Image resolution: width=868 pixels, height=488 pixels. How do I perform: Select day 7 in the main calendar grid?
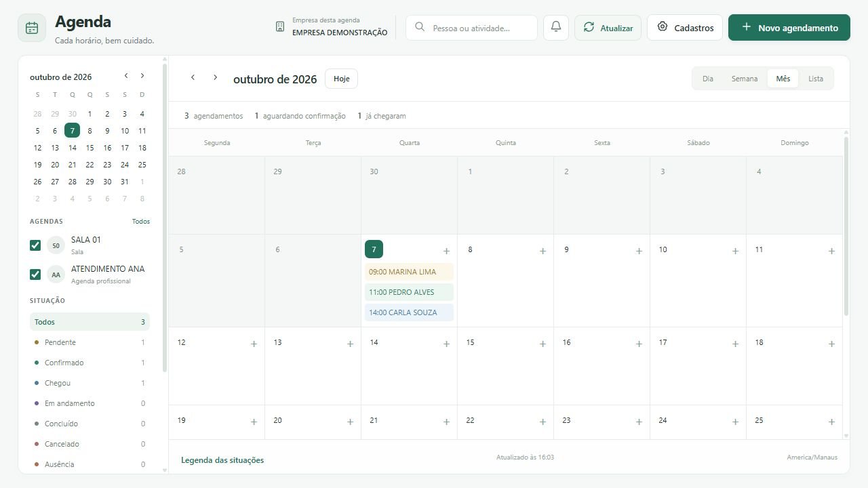(374, 249)
